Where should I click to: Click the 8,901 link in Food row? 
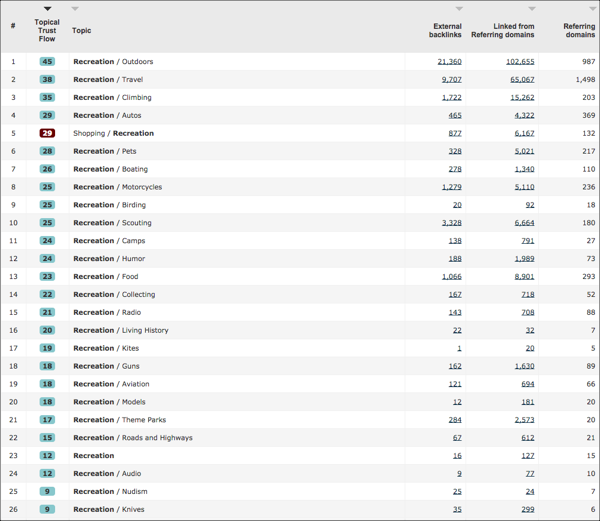(x=524, y=277)
